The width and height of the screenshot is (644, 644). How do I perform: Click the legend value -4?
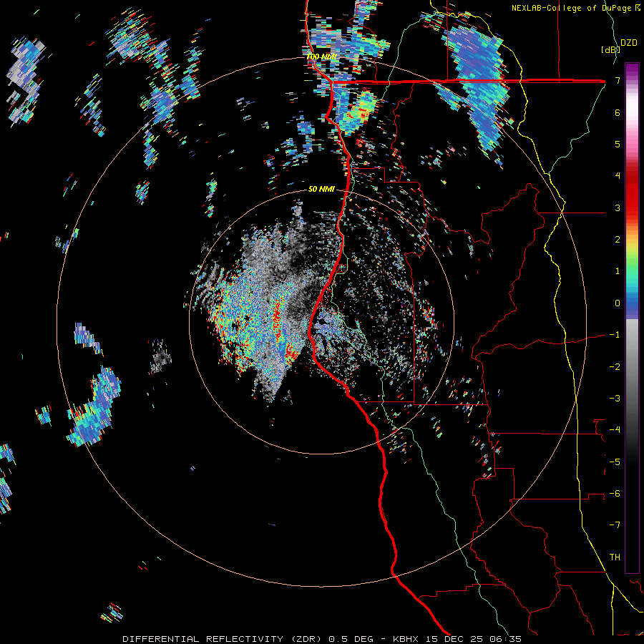click(615, 430)
